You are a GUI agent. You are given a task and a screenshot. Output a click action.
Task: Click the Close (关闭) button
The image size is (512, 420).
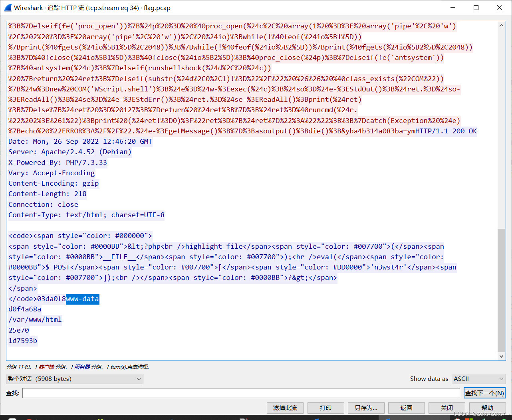click(x=447, y=408)
